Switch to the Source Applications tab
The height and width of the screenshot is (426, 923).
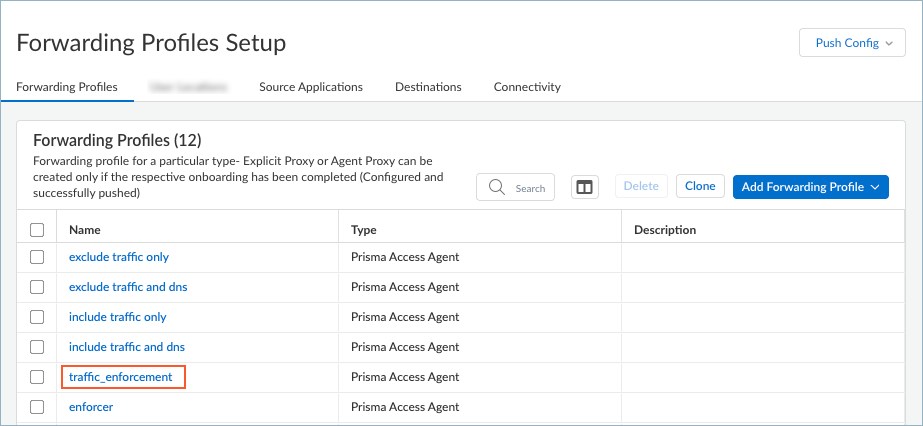[x=310, y=87]
